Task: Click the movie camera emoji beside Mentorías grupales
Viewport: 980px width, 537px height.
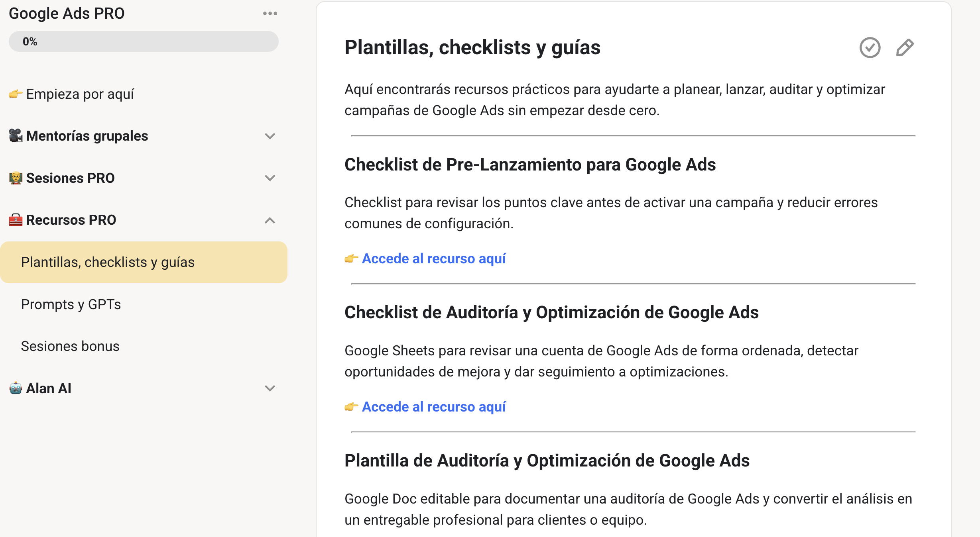Action: 16,135
